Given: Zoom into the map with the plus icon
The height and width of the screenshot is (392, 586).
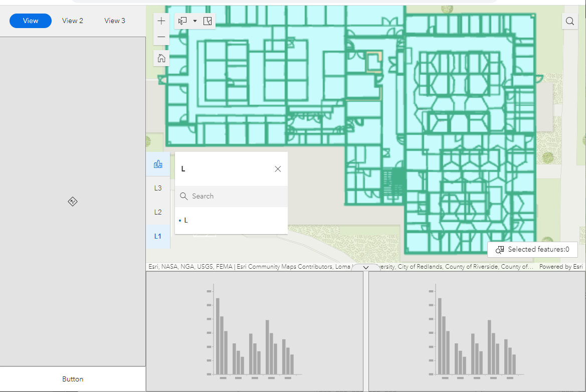Looking at the screenshot, I should pos(161,21).
